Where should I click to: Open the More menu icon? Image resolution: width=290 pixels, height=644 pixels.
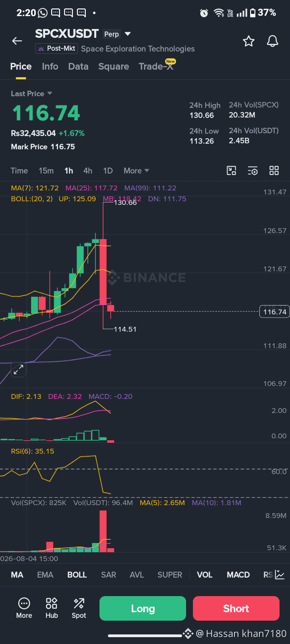pyautogui.click(x=24, y=608)
